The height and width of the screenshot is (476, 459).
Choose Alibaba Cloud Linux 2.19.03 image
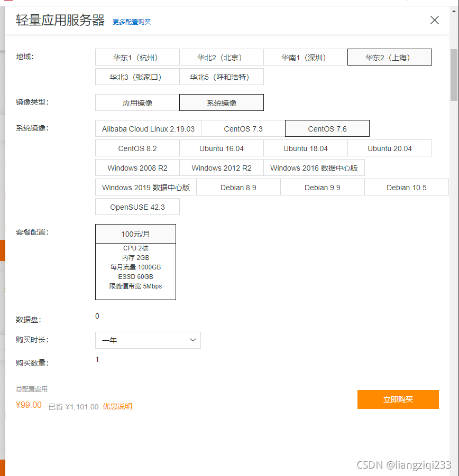148,129
